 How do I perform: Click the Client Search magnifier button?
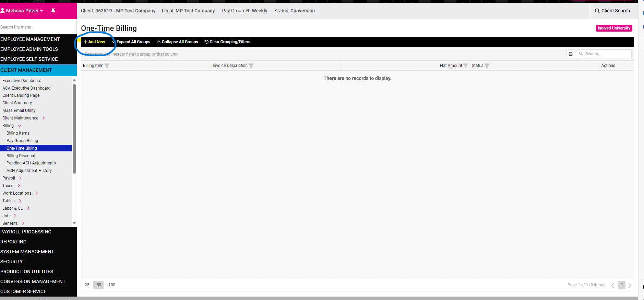coord(612,11)
